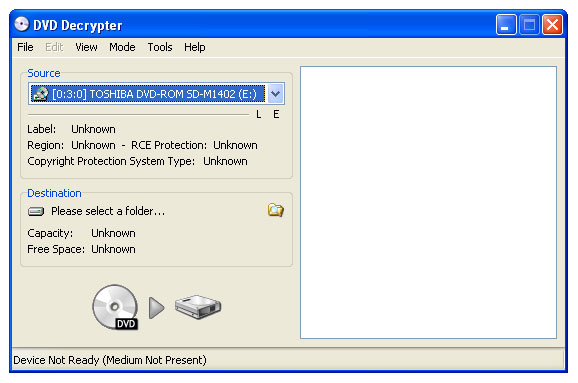
Task: Click the DVD Decrypter title bar disc icon
Action: click(22, 24)
